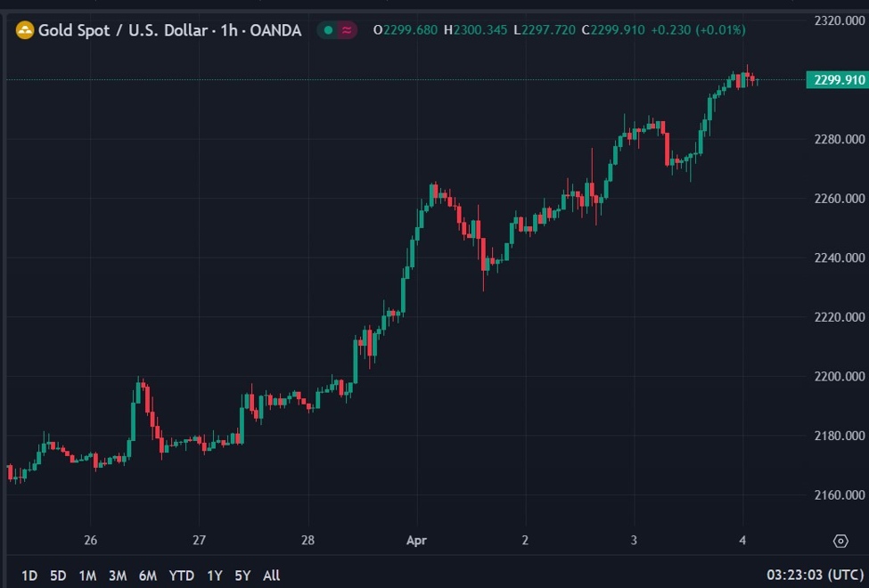Switch chart range to 1M
This screenshot has height=588, width=869.
pos(87,576)
